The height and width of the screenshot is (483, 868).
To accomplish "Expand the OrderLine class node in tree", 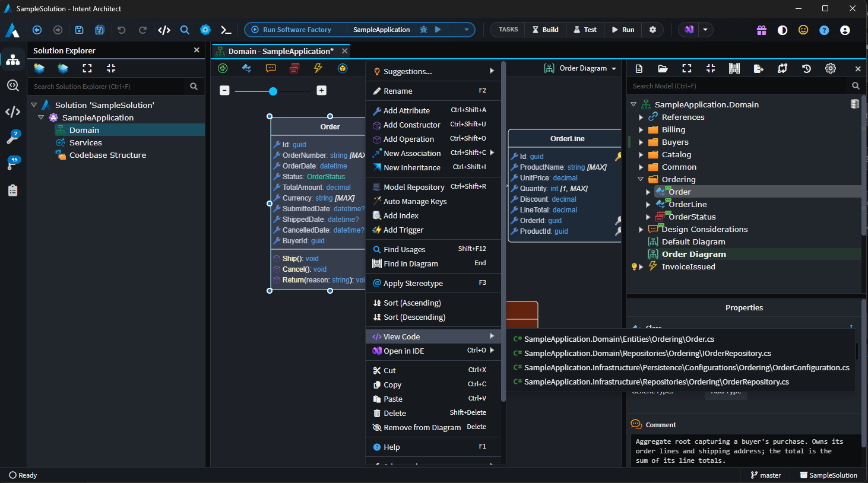I will pyautogui.click(x=648, y=204).
